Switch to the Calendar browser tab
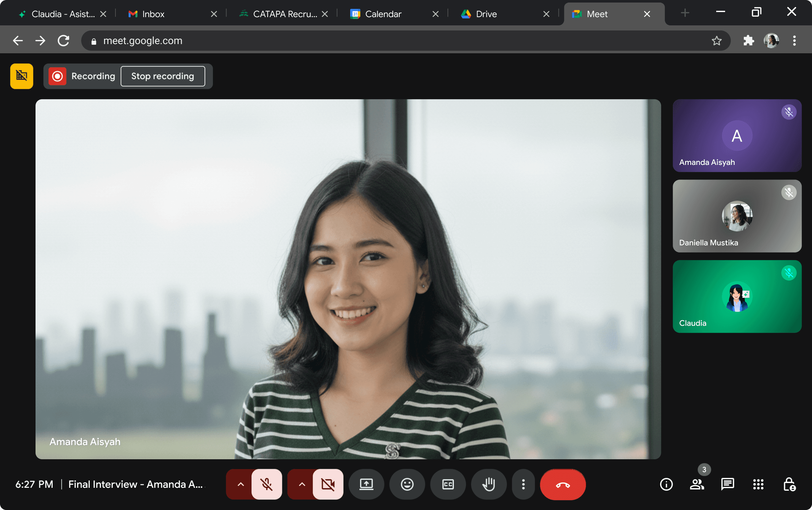The height and width of the screenshot is (510, 812). coord(383,14)
